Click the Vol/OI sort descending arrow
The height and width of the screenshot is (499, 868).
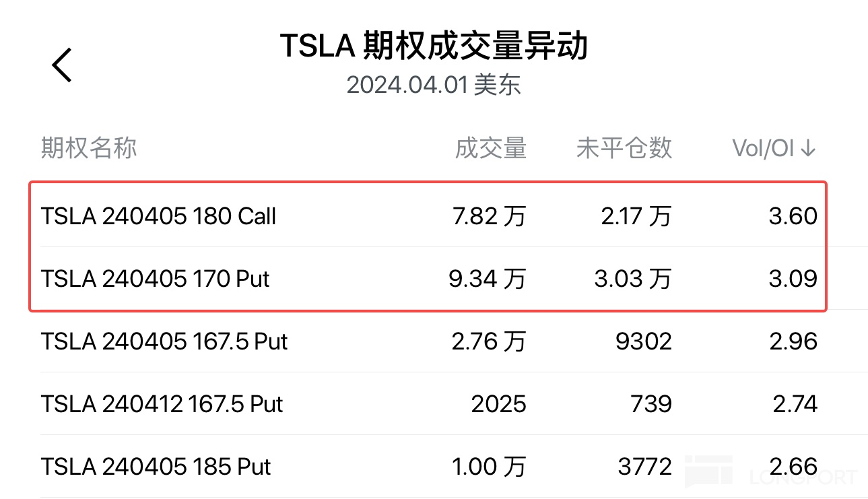(x=809, y=148)
